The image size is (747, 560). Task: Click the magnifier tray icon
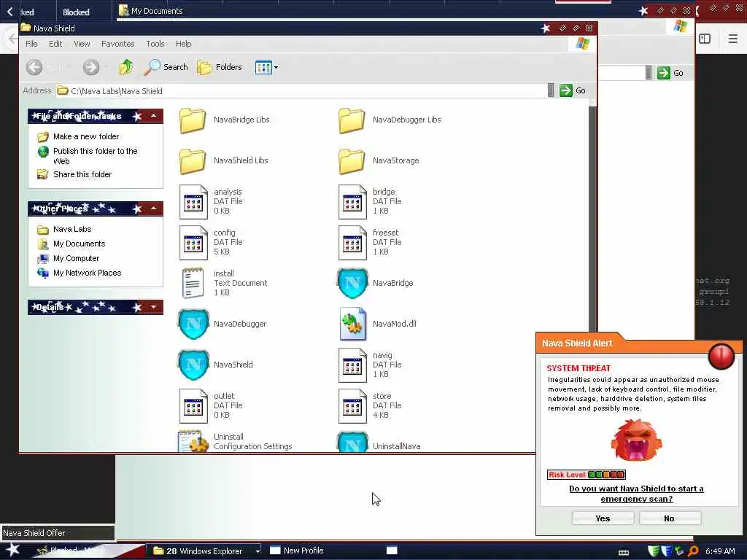pos(694,551)
